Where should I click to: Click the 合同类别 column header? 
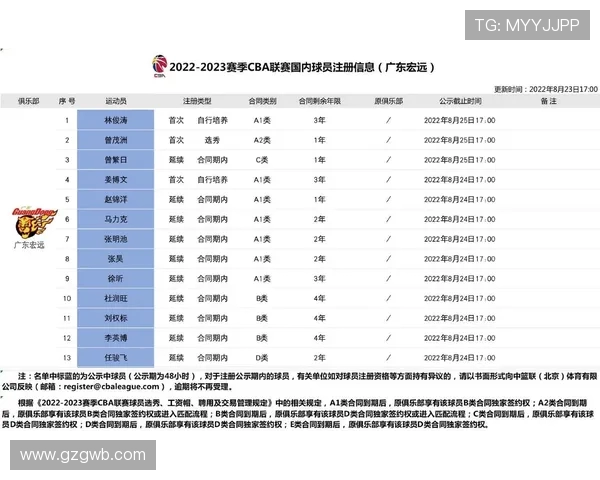pyautogui.click(x=262, y=101)
